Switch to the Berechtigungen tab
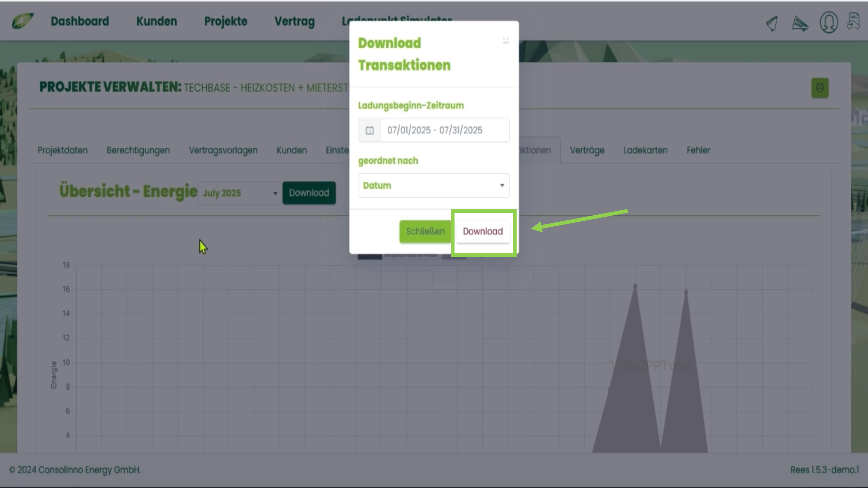Viewport: 868px width, 488px height. coord(138,151)
